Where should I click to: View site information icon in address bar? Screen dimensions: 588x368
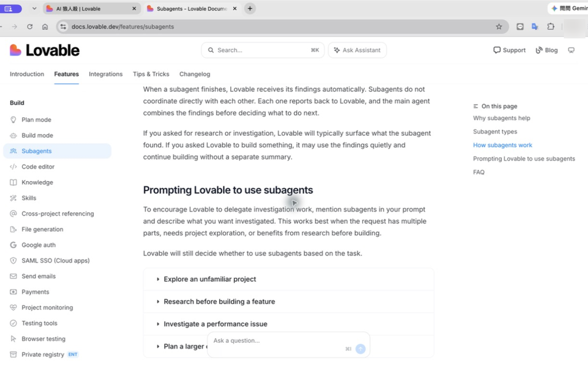point(63,26)
